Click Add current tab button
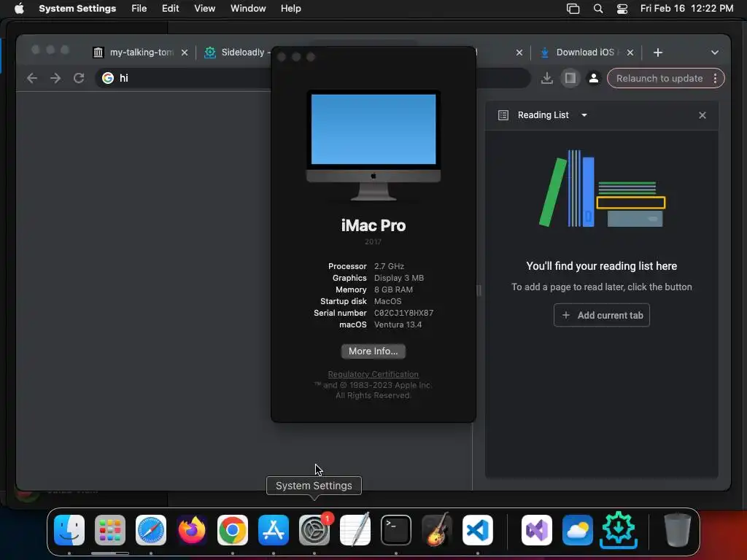Viewport: 747px width, 560px height. (x=602, y=315)
